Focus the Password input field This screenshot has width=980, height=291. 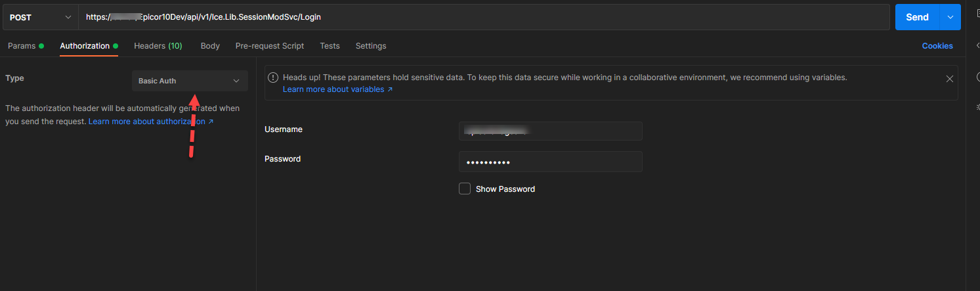coord(551,162)
